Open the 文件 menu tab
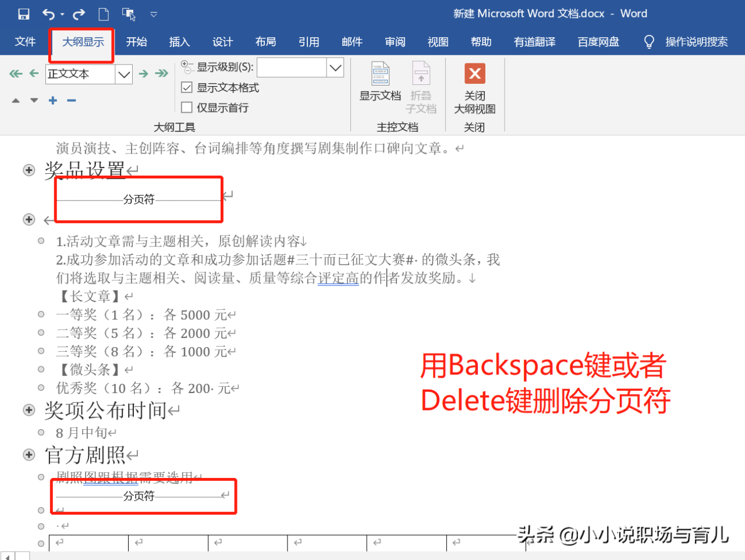 tap(25, 42)
